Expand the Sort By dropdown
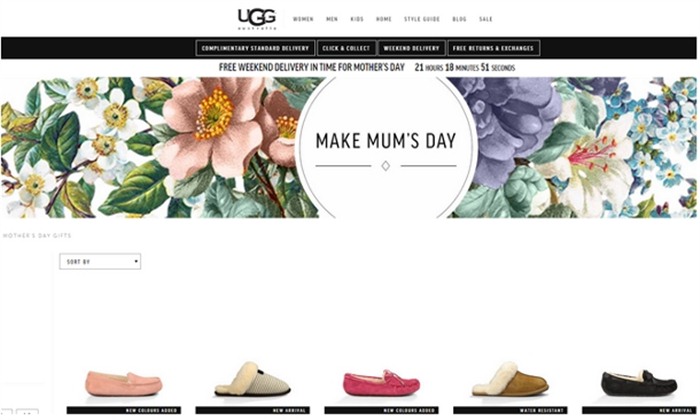Image resolution: width=700 pixels, height=420 pixels. pyautogui.click(x=100, y=262)
